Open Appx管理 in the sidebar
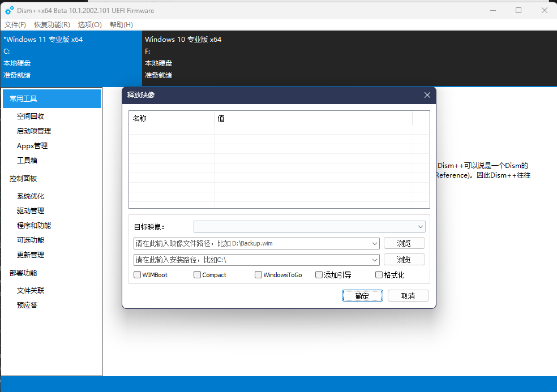This screenshot has width=557, height=392. (32, 146)
